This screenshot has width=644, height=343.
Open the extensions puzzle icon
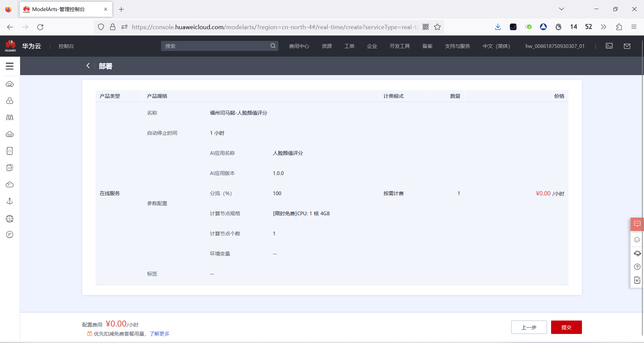[619, 27]
